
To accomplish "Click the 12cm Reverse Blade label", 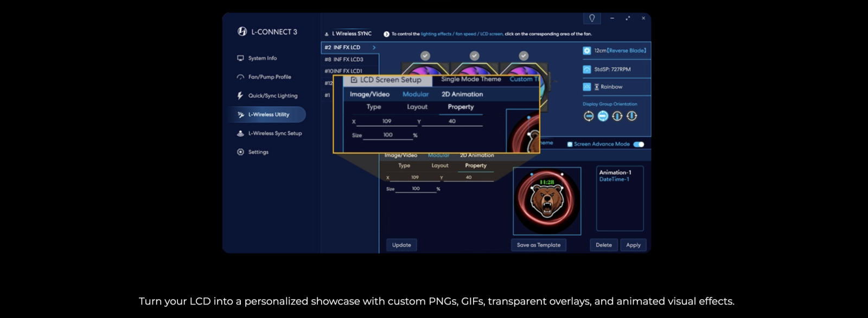I will coord(620,50).
